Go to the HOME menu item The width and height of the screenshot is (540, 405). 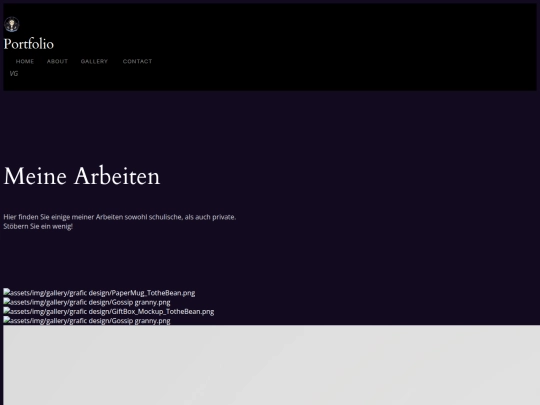25,61
